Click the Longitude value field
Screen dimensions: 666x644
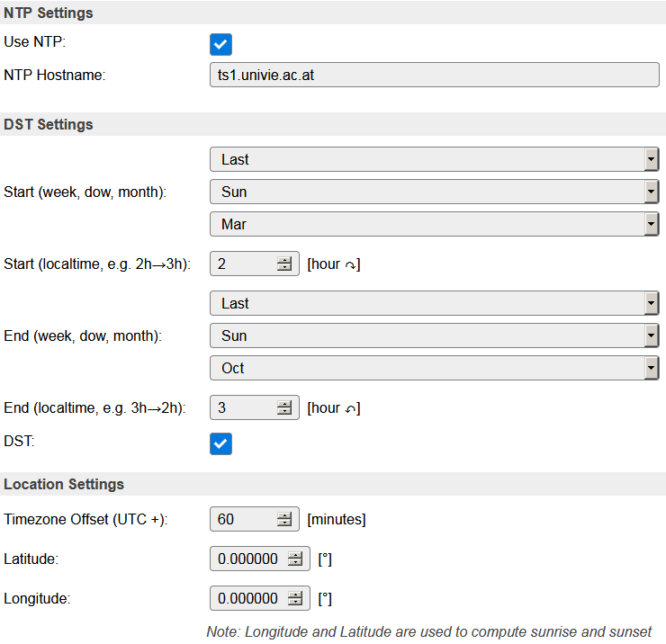[x=248, y=598]
